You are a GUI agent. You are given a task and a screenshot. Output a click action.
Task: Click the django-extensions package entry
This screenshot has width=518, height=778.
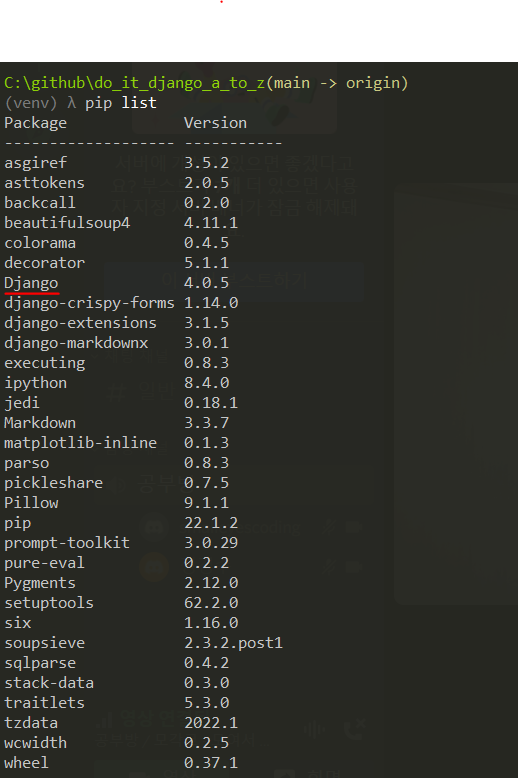click(80, 323)
